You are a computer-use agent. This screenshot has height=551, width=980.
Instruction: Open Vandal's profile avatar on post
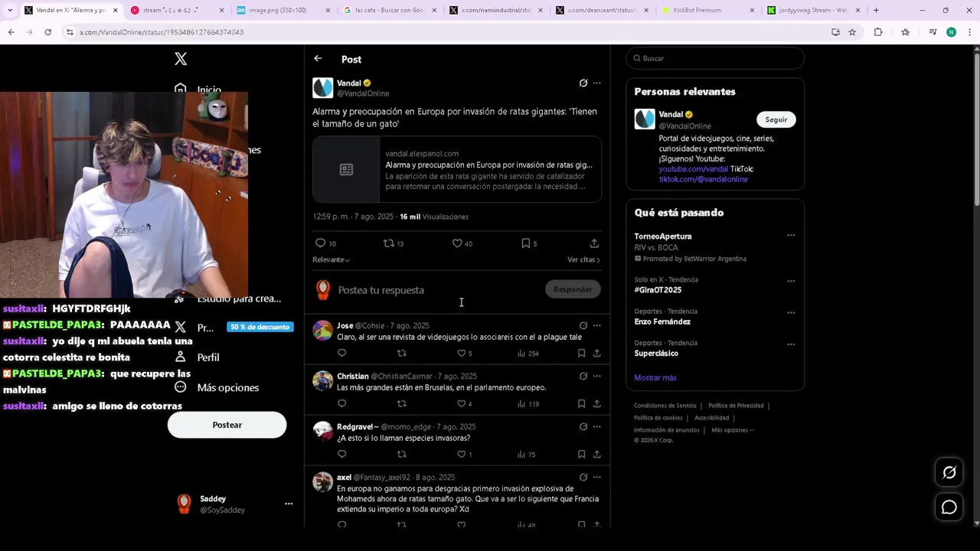(x=323, y=88)
